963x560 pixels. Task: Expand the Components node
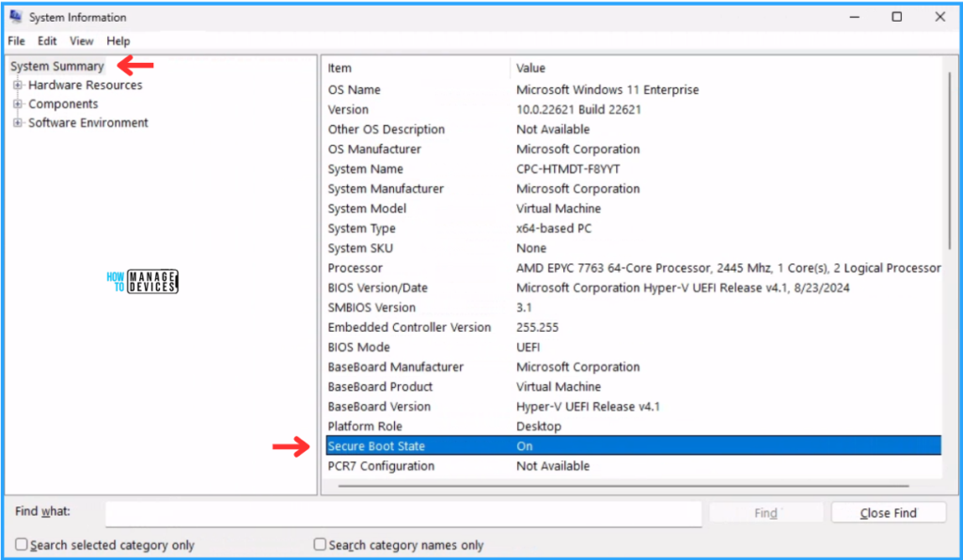pyautogui.click(x=18, y=104)
